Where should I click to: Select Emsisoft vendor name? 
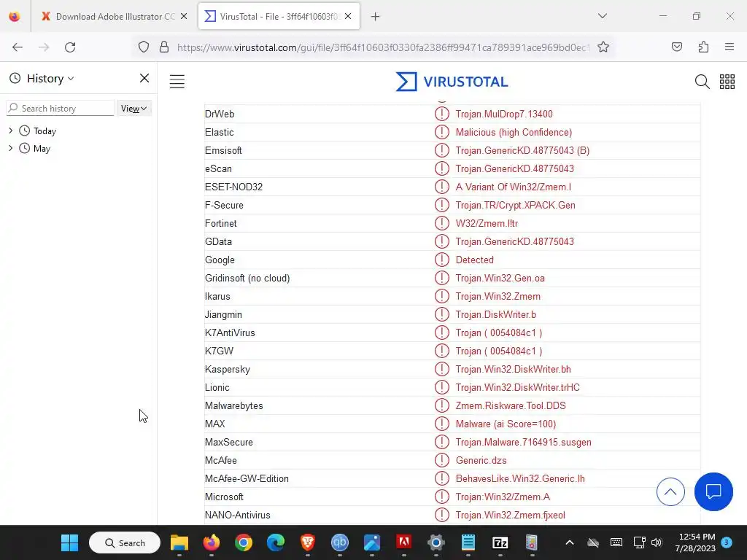(223, 150)
